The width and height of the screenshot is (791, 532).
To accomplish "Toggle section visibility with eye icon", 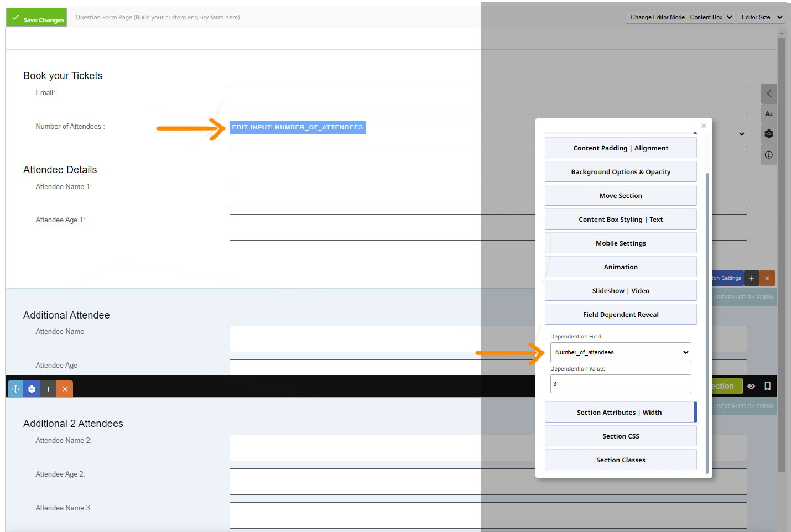I will pyautogui.click(x=751, y=386).
